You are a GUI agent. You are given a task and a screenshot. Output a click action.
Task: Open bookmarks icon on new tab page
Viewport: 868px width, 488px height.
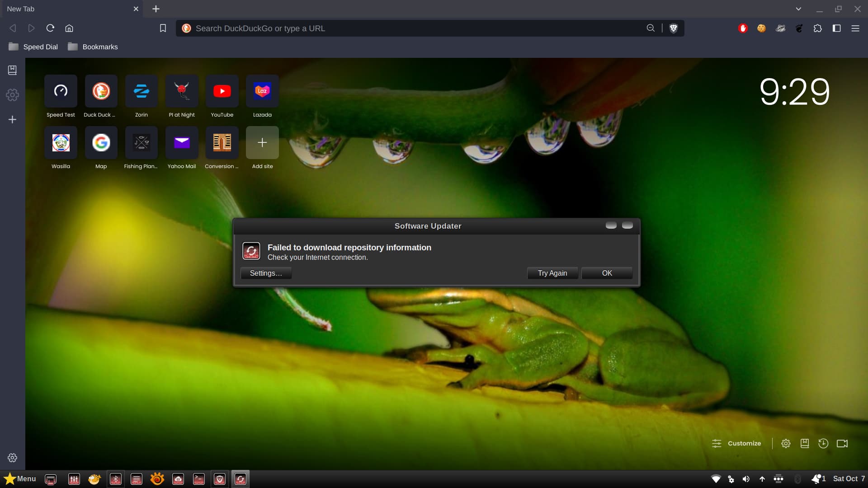coord(805,443)
